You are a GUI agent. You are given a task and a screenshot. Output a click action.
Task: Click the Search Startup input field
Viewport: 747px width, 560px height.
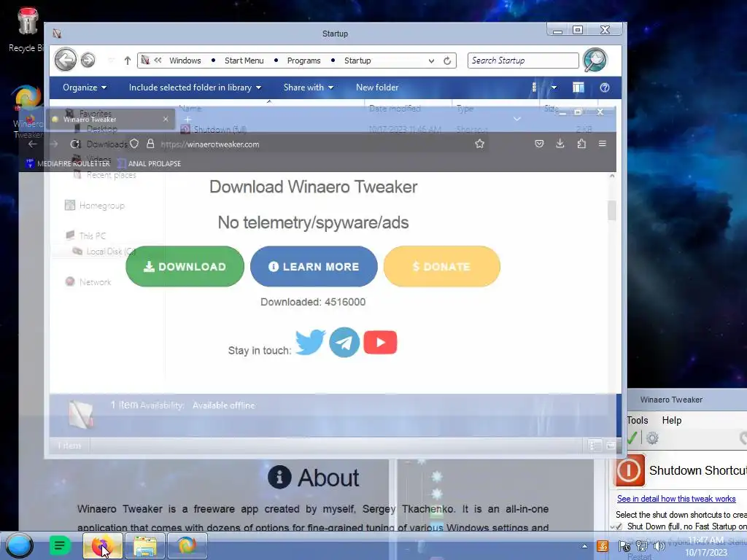[x=522, y=61]
